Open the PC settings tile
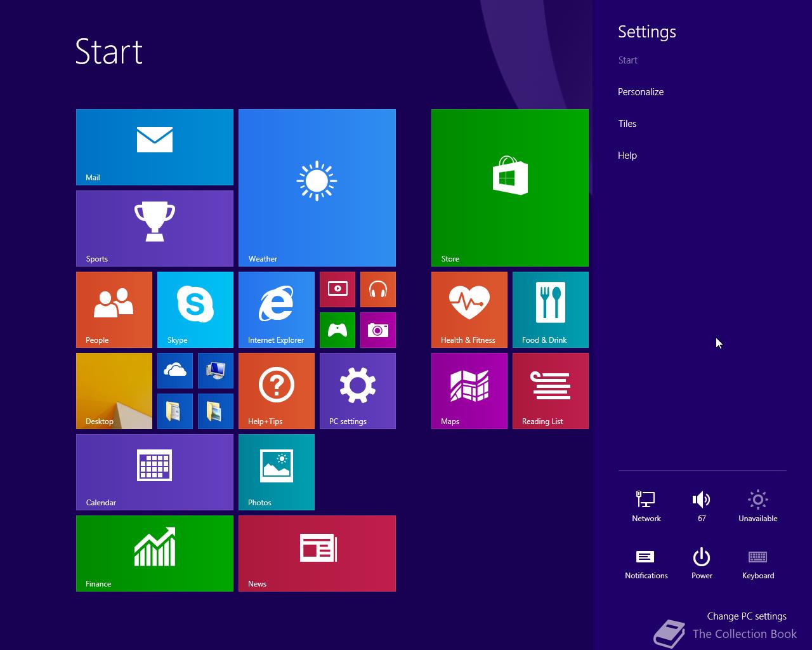Screen dimensions: 812x650 pyautogui.click(x=358, y=391)
